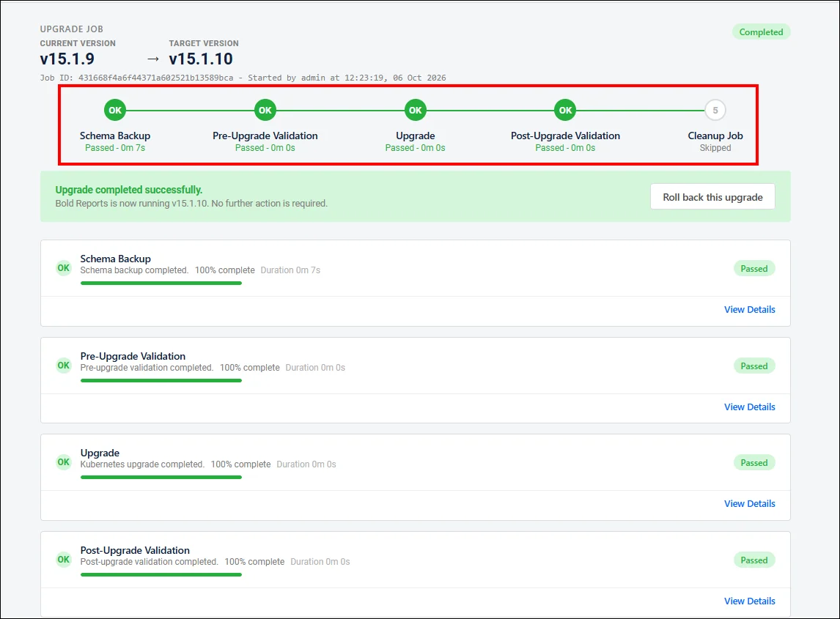
Task: Click 'Schema Backup' step label in stepper
Action: (115, 136)
